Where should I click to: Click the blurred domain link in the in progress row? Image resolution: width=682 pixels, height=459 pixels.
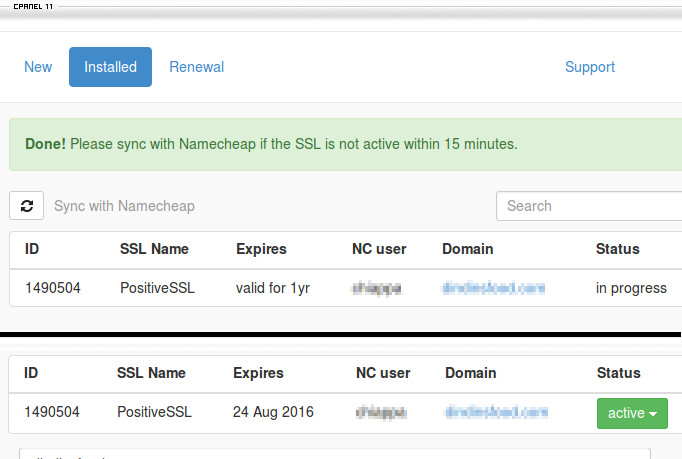pos(493,288)
